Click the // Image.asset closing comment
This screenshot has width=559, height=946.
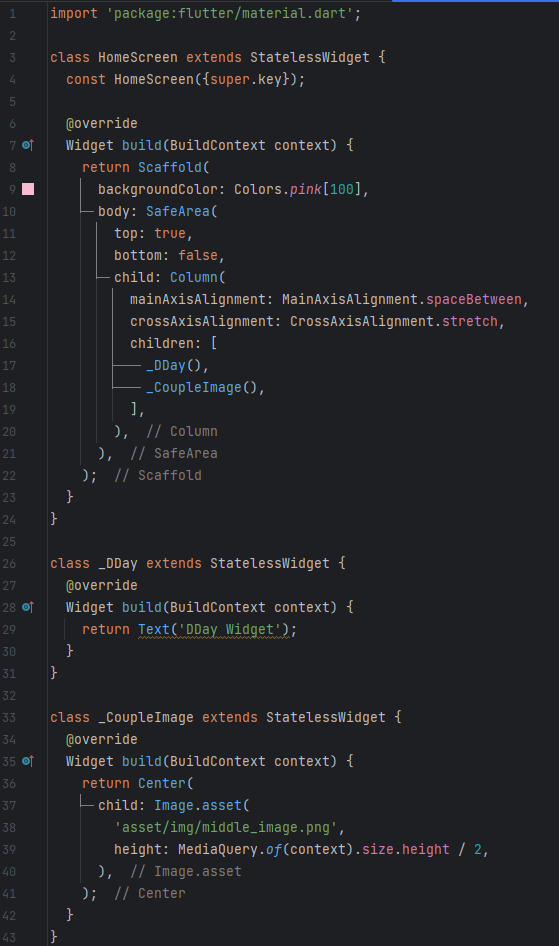[186, 871]
